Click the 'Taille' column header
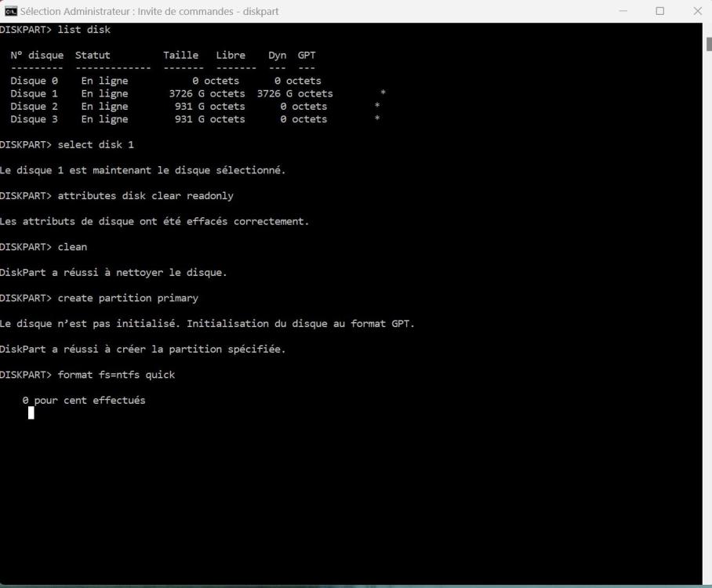 click(x=180, y=56)
